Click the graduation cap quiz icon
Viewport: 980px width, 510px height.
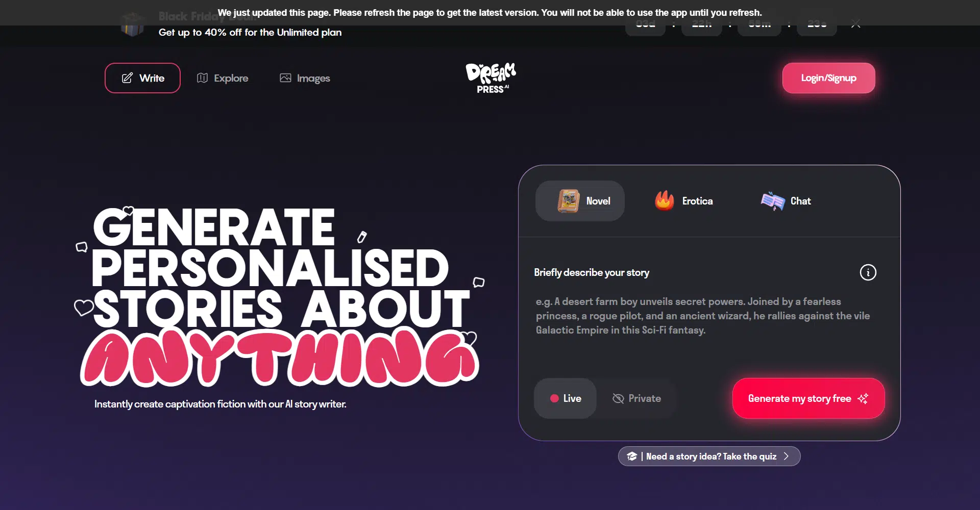click(x=632, y=456)
